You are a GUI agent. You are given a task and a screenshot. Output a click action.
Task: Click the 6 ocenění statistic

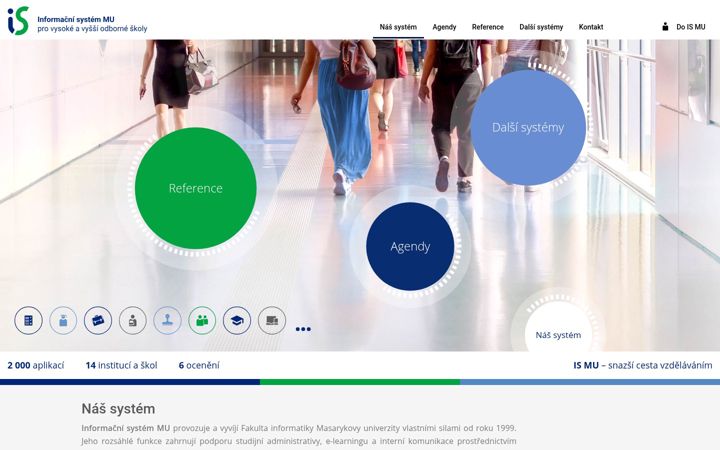(199, 365)
